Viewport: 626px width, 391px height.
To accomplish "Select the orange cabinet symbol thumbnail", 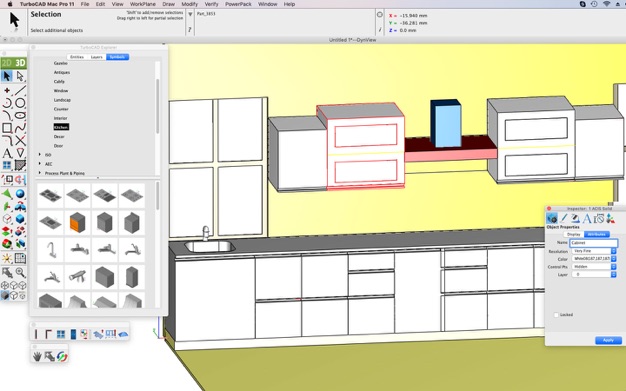I will click(77, 222).
